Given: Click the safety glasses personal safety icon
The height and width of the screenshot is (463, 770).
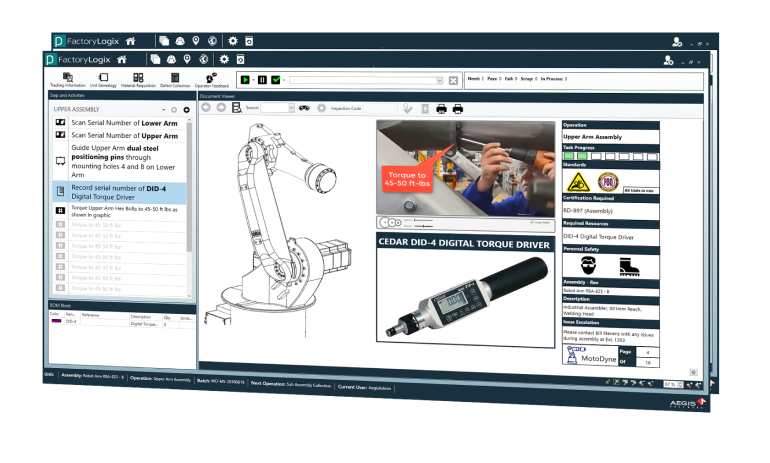Looking at the screenshot, I should pyautogui.click(x=588, y=265).
